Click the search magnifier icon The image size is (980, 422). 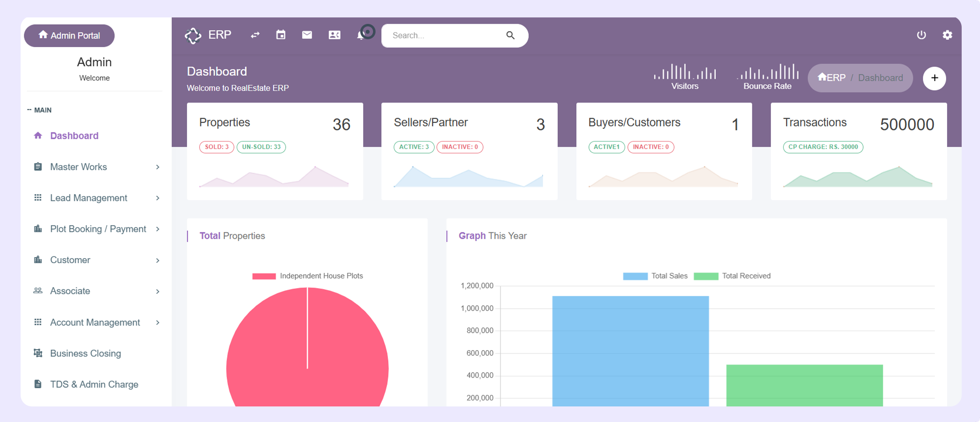[x=510, y=35]
